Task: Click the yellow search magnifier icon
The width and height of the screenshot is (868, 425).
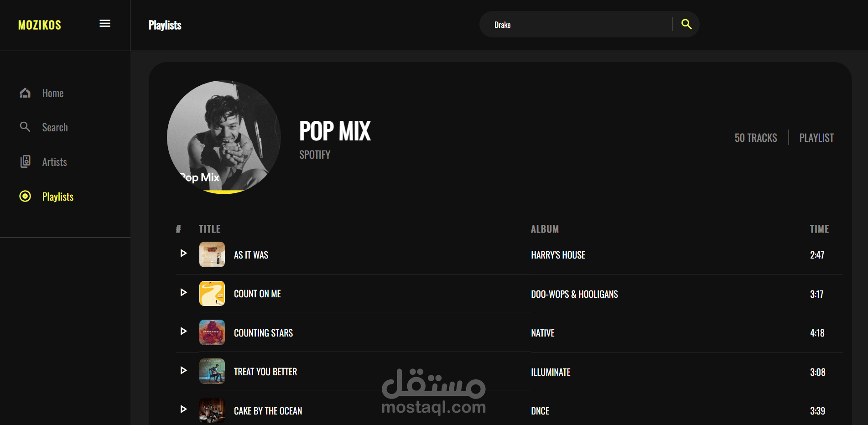Action: point(686,24)
